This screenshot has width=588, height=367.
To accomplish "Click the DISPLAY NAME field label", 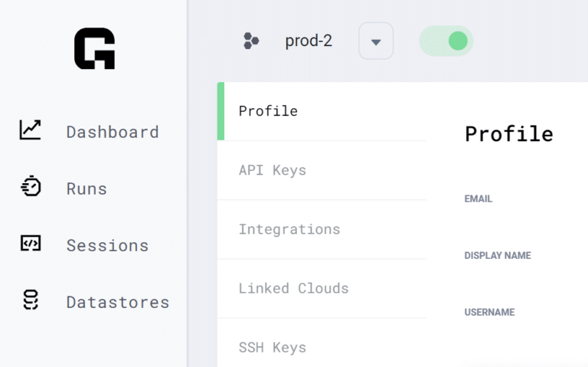I will (x=497, y=256).
